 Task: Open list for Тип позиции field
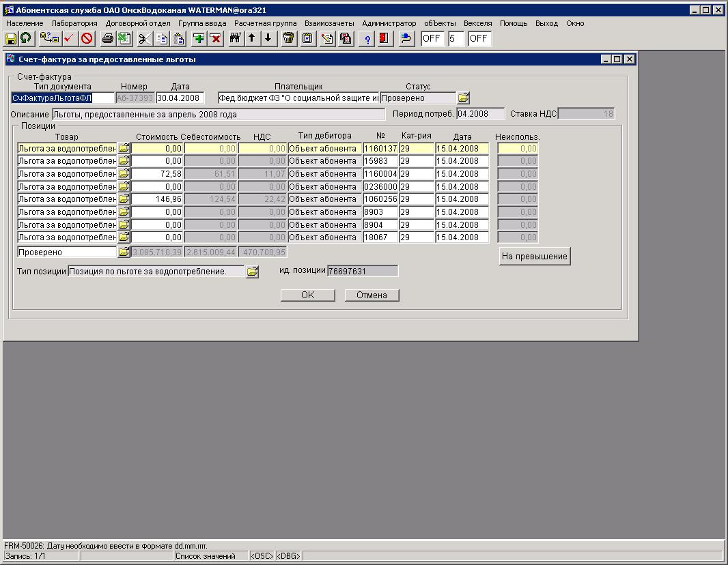coord(252,272)
